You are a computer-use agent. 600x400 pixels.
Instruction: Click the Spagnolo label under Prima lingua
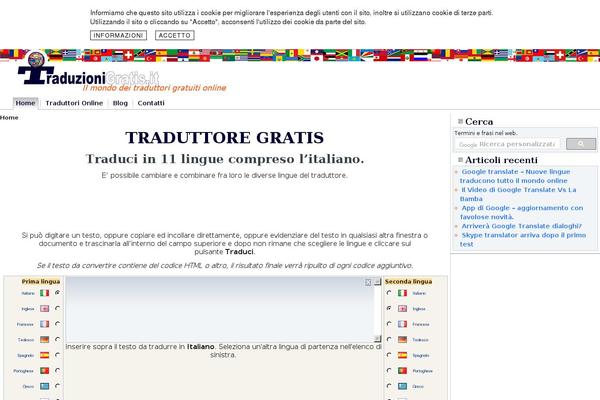click(26, 356)
